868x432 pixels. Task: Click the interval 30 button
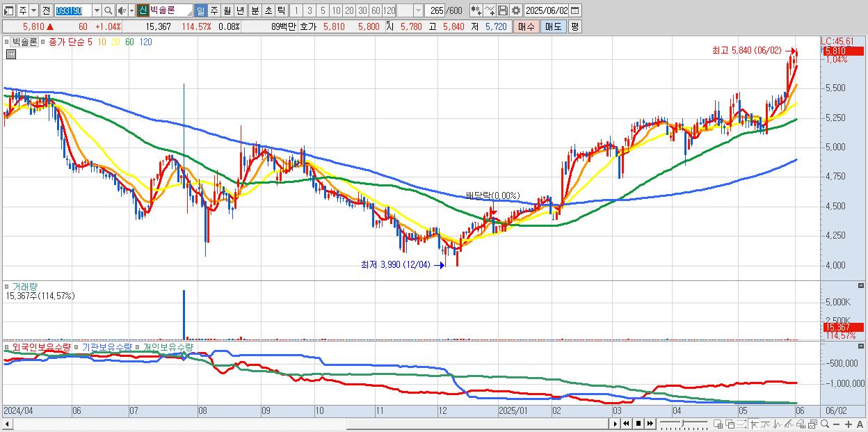coord(362,10)
